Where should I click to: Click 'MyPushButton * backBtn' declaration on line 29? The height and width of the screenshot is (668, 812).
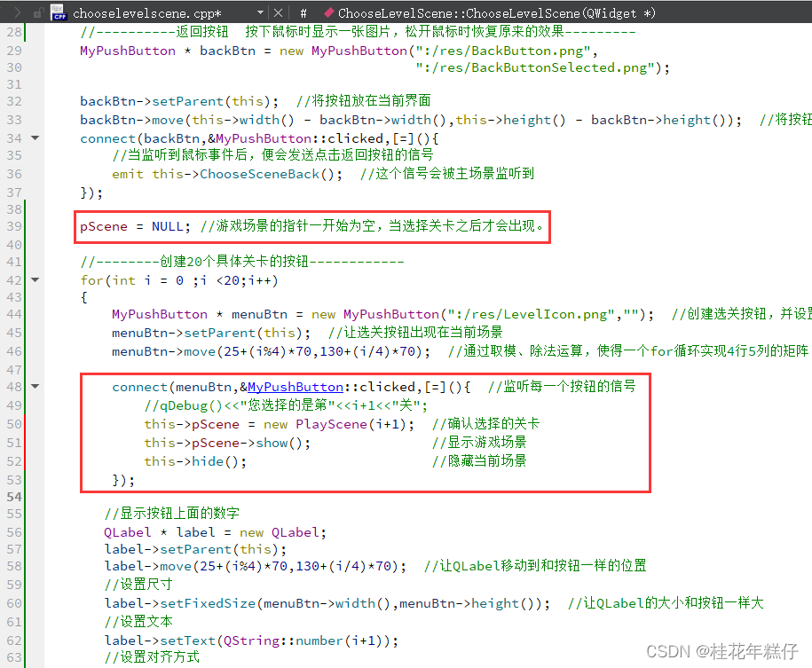[x=167, y=51]
